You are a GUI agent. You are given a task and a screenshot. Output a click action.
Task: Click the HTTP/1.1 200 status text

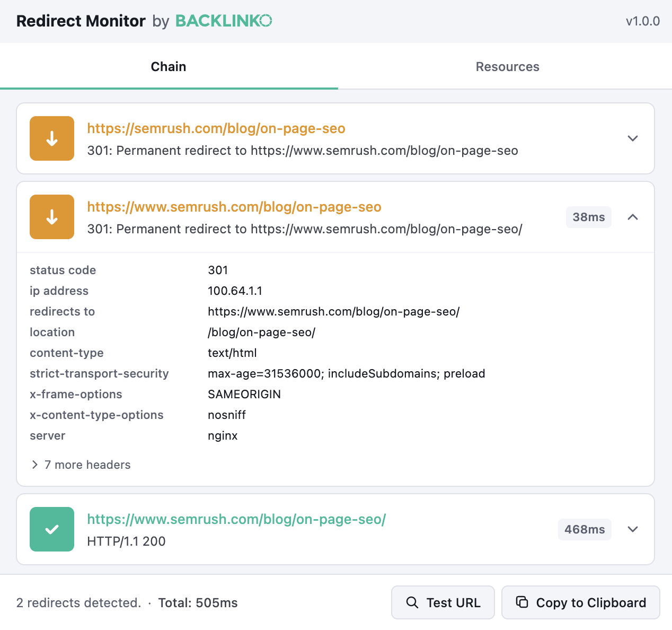click(x=126, y=541)
